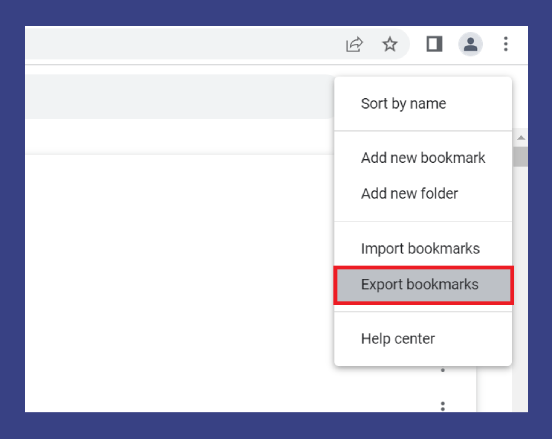Open Chrome's three-dot main menu
Image resolution: width=552 pixels, height=439 pixels.
pos(506,44)
